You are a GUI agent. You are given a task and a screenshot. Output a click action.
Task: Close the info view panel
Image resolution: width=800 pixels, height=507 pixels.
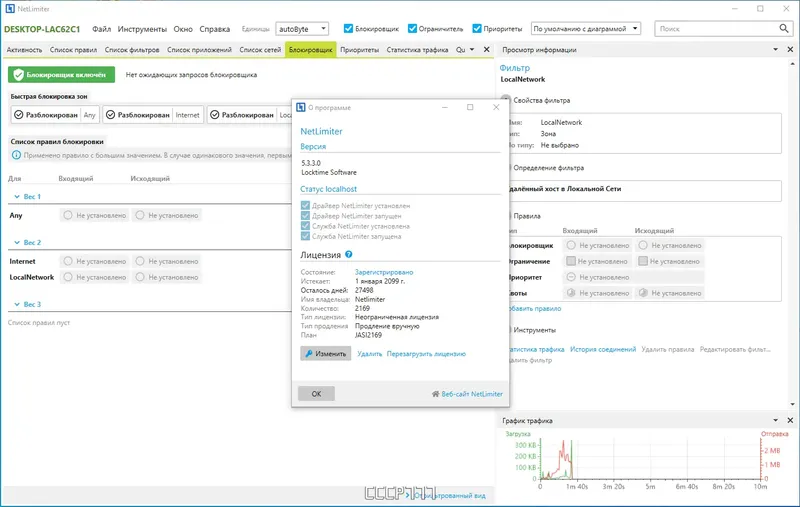(x=790, y=49)
